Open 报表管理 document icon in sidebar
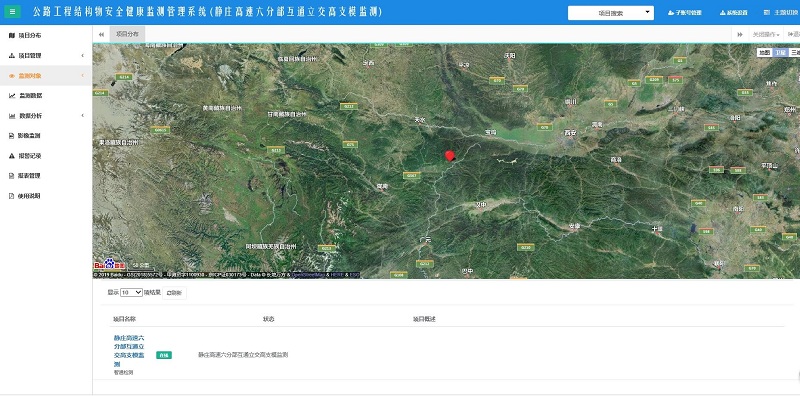Image resolution: width=800 pixels, height=396 pixels. (11, 176)
